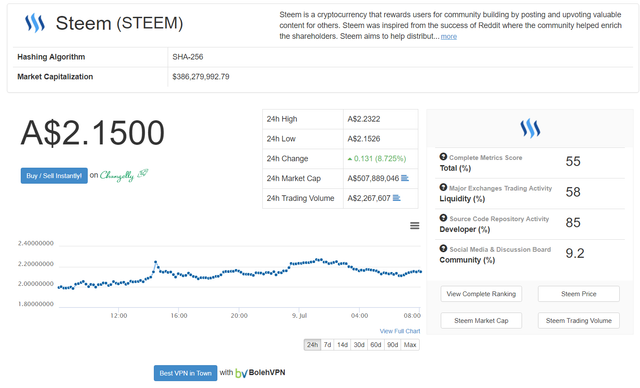
Task: Click the 24h Market Cap label
Action: (294, 178)
